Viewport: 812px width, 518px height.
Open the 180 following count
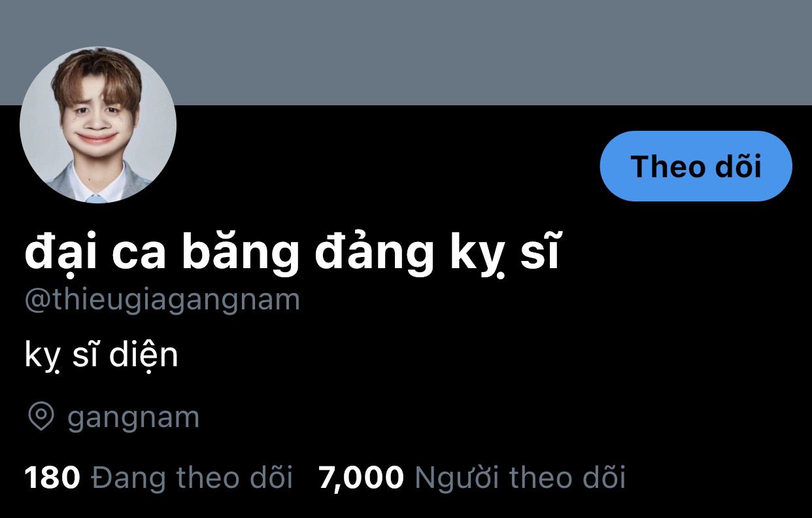click(52, 478)
